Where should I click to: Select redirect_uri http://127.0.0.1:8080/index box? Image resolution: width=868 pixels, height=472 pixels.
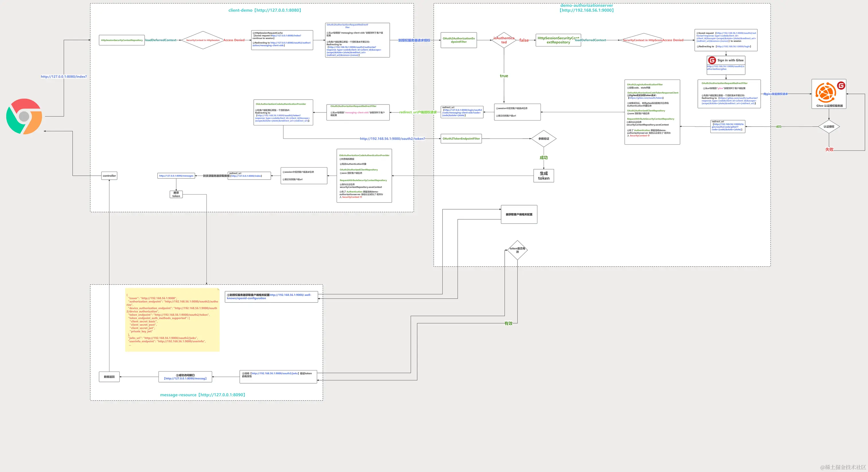coord(249,176)
